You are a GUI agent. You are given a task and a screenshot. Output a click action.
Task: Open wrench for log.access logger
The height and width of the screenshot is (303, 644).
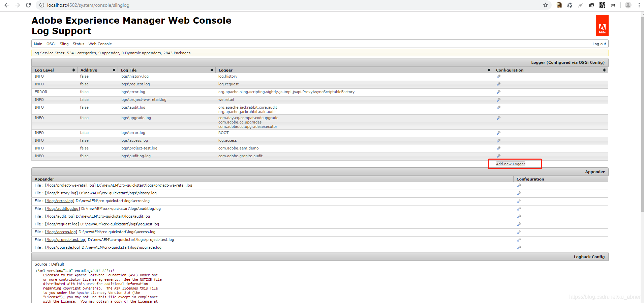tap(498, 141)
